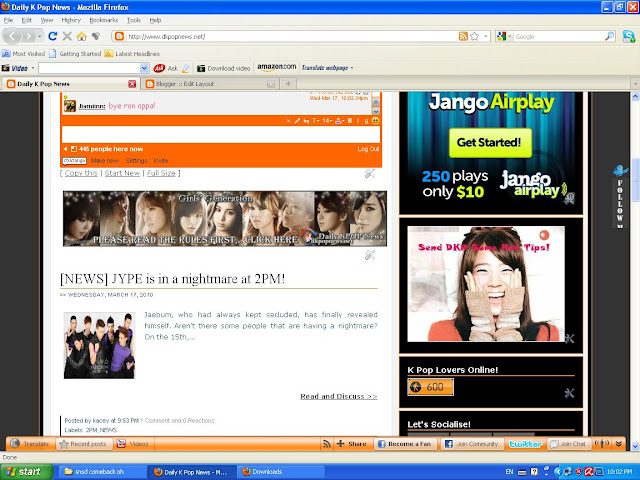The width and height of the screenshot is (640, 480).
Task: Click the Share plus button in the bottom toolbar
Action: point(351,444)
